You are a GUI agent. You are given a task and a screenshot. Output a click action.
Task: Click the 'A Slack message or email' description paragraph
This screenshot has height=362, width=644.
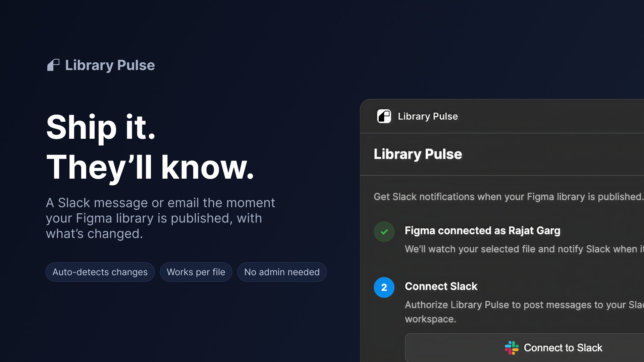[160, 218]
